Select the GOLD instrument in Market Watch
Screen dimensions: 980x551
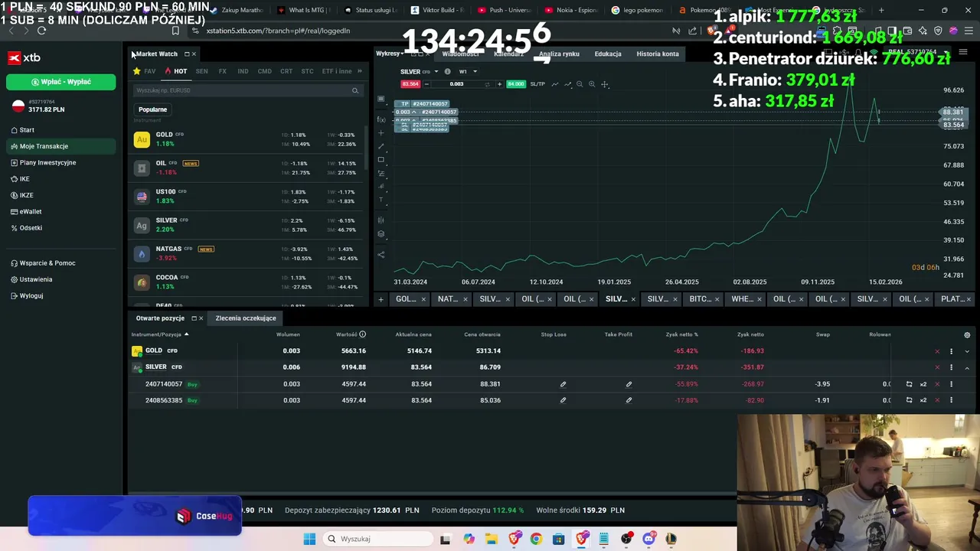point(247,139)
